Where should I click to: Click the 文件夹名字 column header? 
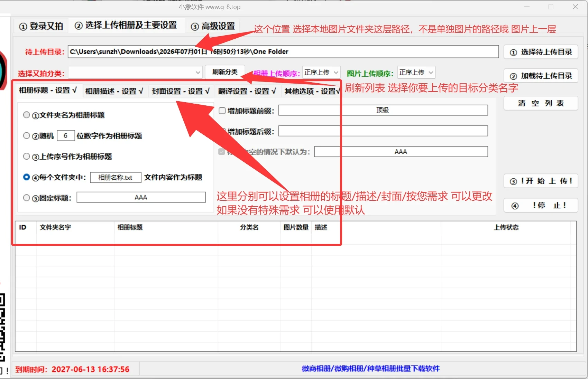coord(75,227)
